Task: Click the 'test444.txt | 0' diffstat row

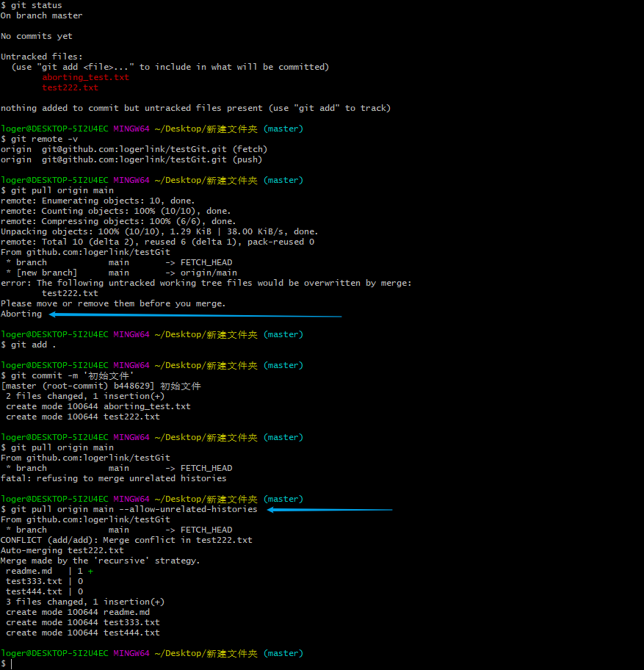Action: pos(44,591)
